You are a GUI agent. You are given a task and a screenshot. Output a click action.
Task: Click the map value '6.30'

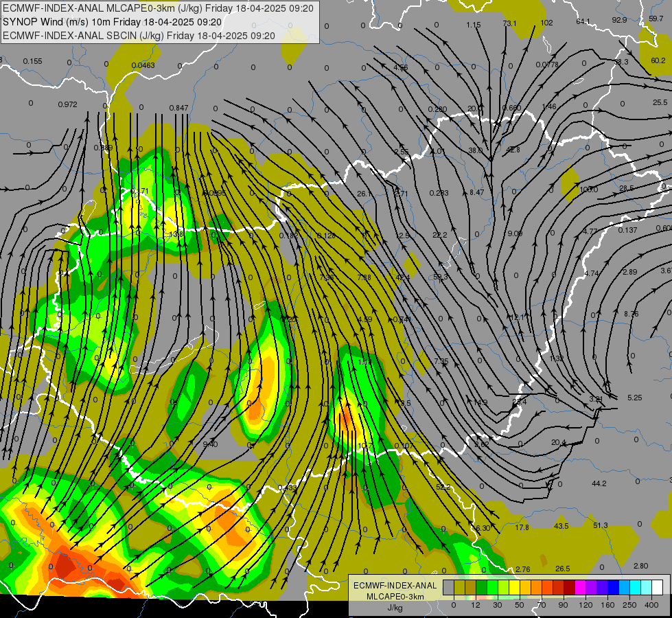[483, 528]
